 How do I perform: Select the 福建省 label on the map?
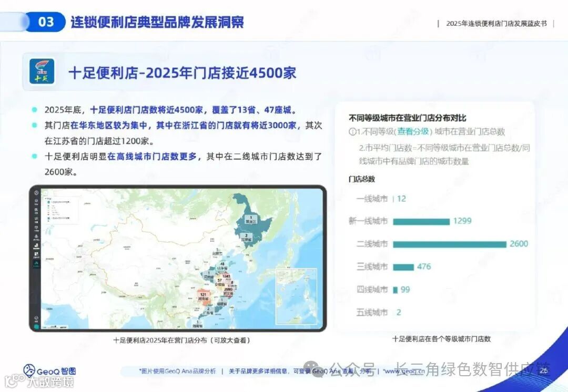222,302
